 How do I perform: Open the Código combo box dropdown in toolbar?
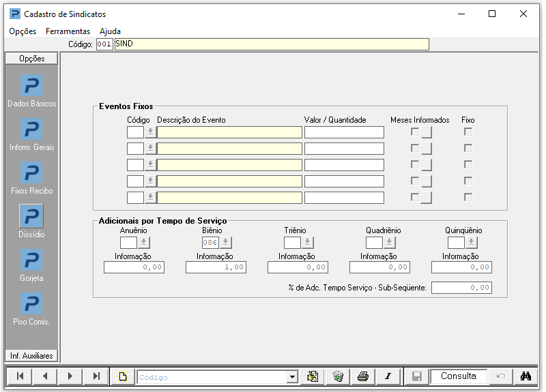coord(293,377)
